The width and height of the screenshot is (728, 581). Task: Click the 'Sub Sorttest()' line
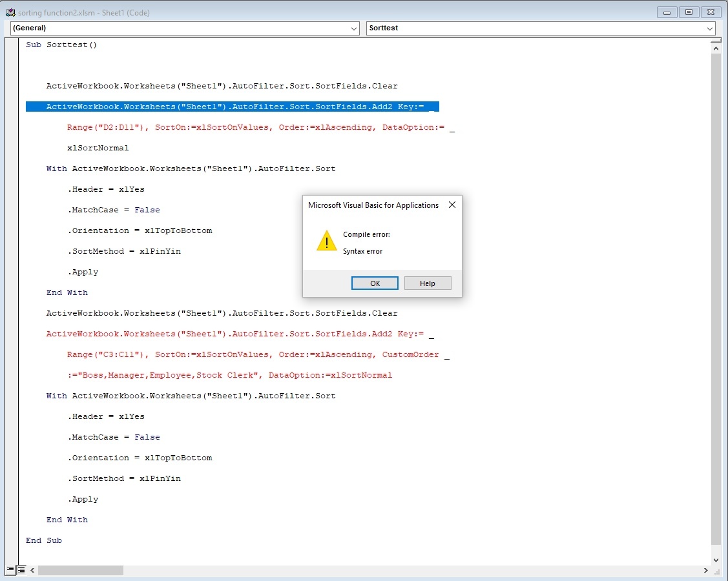pyautogui.click(x=61, y=45)
